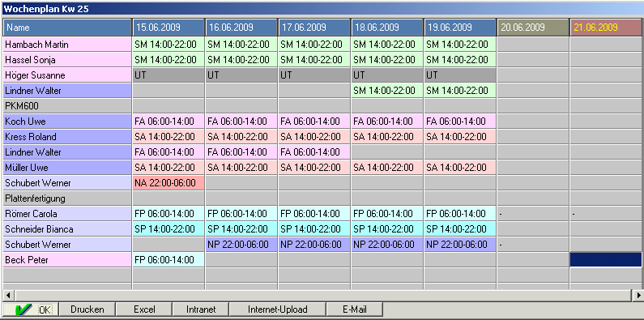Viewport: 644px width, 320px height.
Task: Click Schneider Bianca's SP shift on 18.06.2009
Action: 387,229
